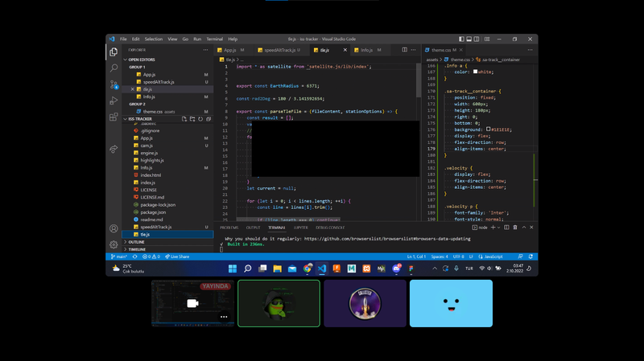Open the Terminal menu
Viewport: 644px width, 361px height.
click(x=214, y=39)
